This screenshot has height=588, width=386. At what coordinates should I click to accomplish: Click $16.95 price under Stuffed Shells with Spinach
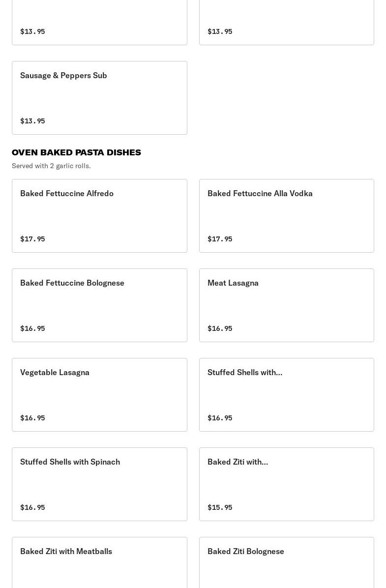[32, 507]
